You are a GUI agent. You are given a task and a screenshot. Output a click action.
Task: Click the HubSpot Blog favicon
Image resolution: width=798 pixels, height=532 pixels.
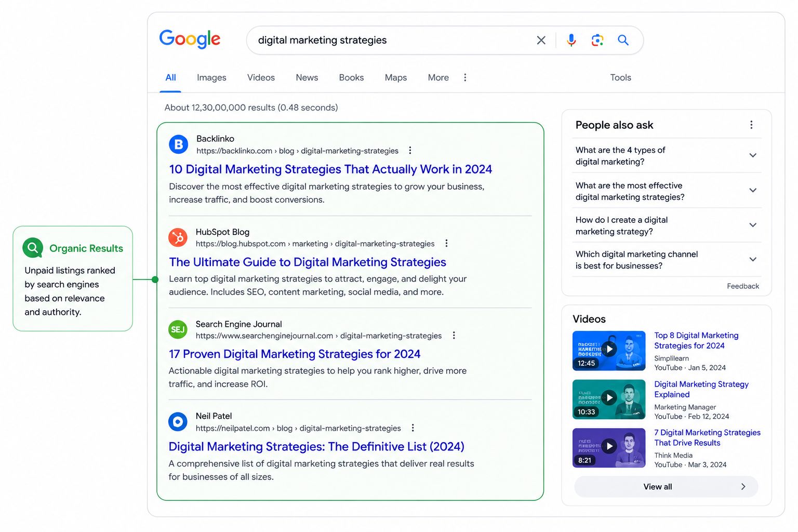(178, 237)
